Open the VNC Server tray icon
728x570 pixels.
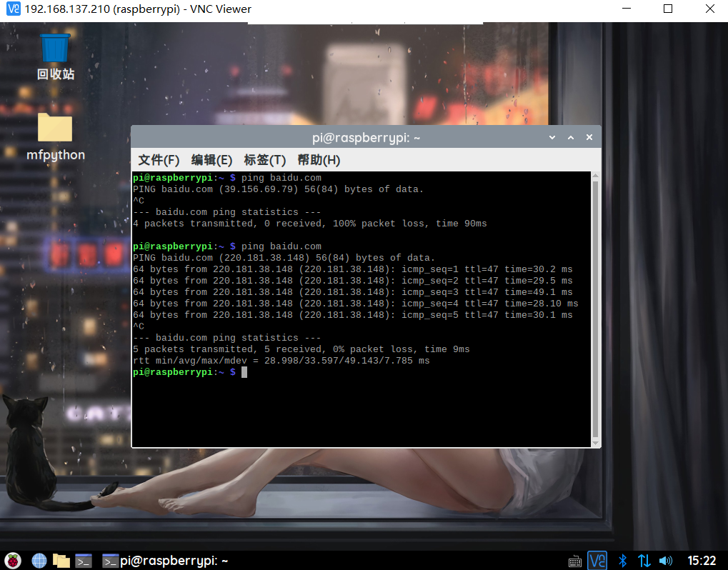coord(597,560)
